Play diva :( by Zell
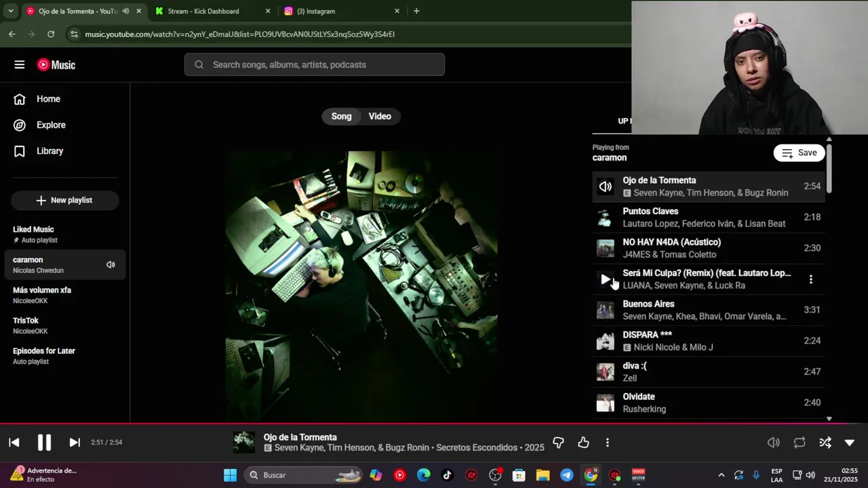The image size is (868, 488). point(709,371)
